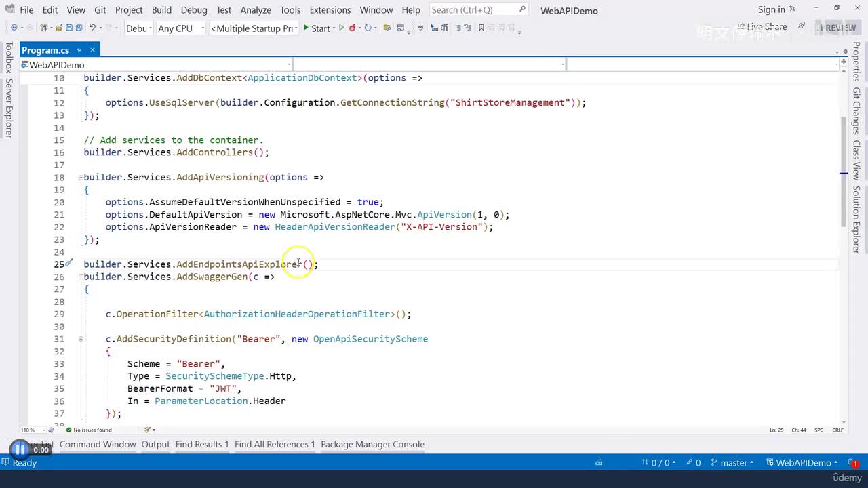
Task: Open the Window menu
Action: pyautogui.click(x=376, y=9)
